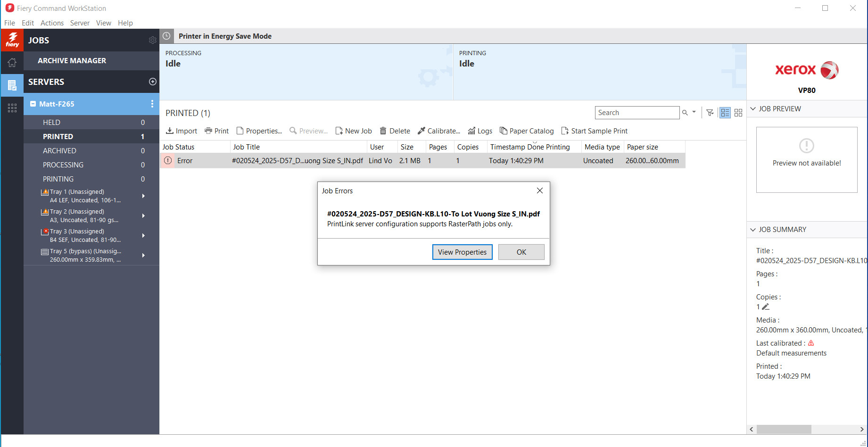Click in the Search field
The image size is (868, 447).
pos(637,113)
